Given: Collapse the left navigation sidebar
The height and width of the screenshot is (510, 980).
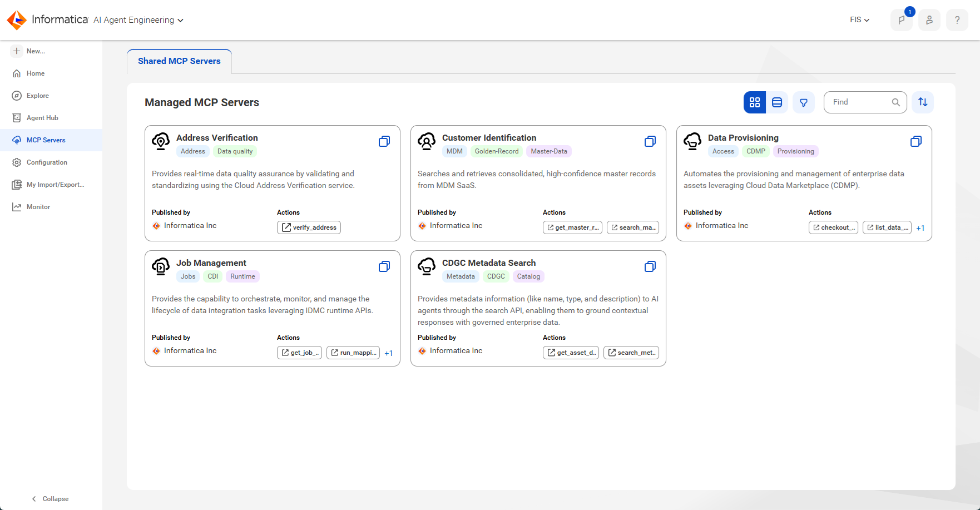Looking at the screenshot, I should click(50, 499).
